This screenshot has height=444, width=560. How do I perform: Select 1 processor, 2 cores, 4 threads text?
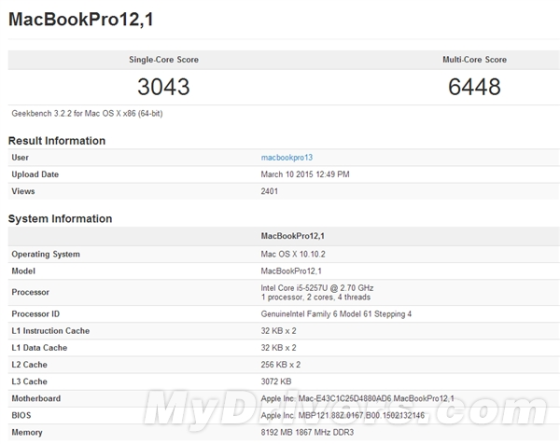316,297
